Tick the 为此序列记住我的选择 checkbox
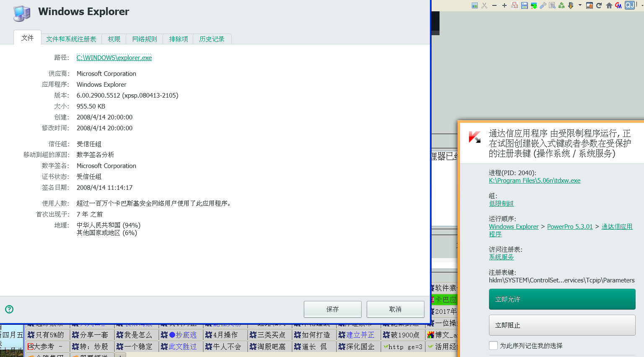The width and height of the screenshot is (644, 357). pyautogui.click(x=494, y=346)
